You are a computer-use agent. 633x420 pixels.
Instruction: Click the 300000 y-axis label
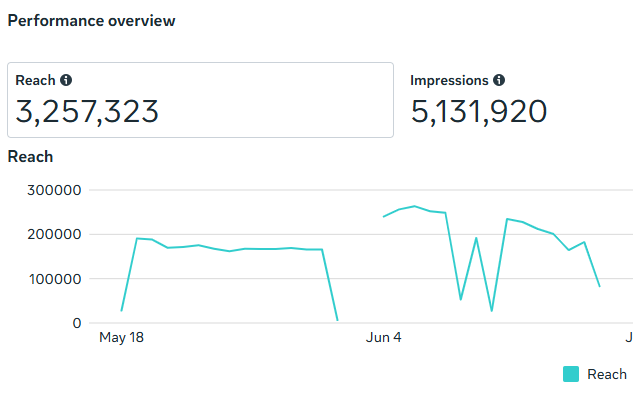click(54, 190)
